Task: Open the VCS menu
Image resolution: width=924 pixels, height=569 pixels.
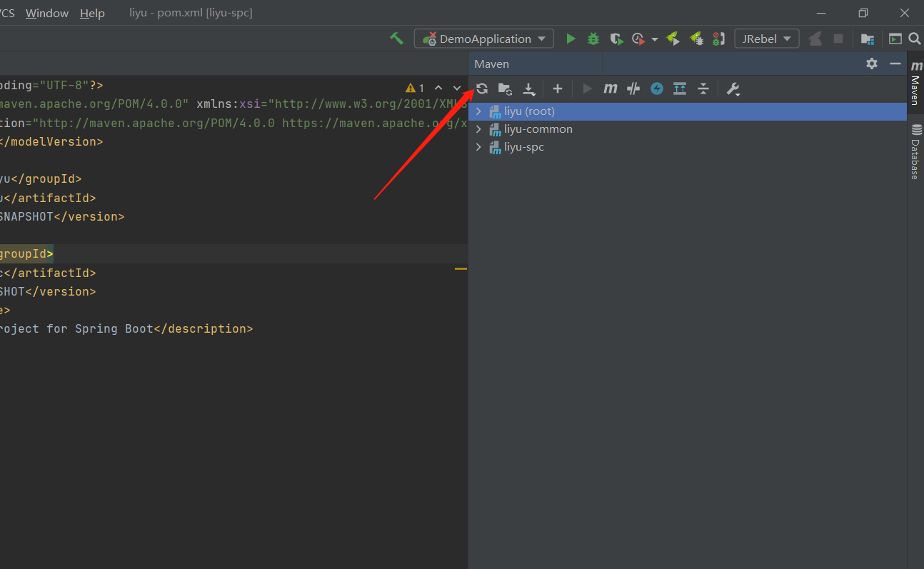Action: click(x=7, y=13)
